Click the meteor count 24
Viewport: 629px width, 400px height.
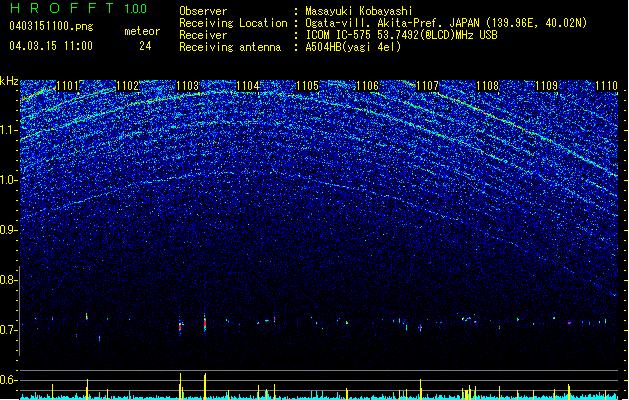(x=145, y=46)
